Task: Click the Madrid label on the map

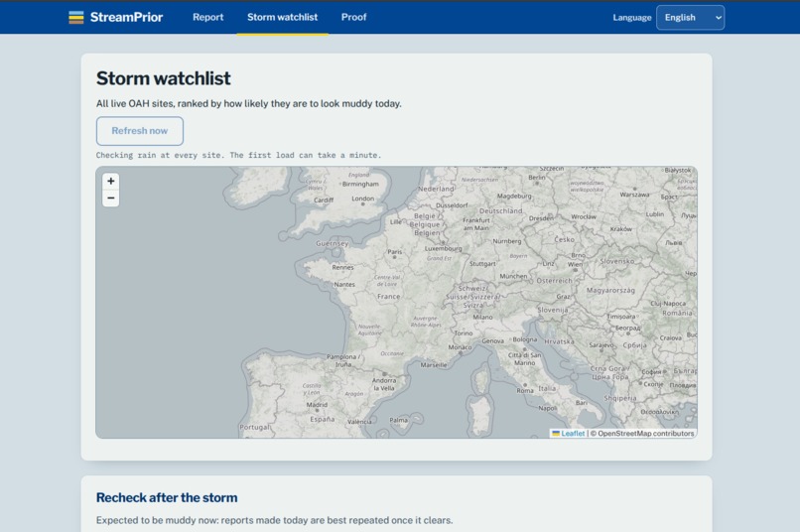Action: point(317,405)
